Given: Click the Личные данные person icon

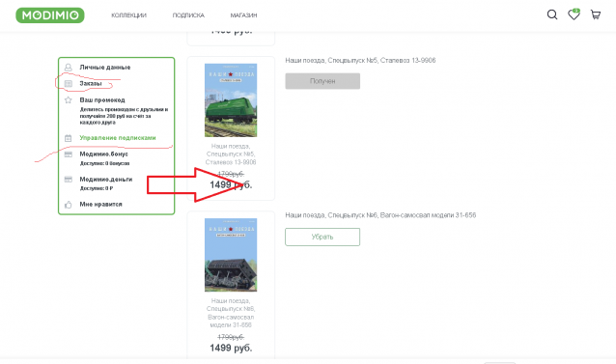Looking at the screenshot, I should (68, 68).
